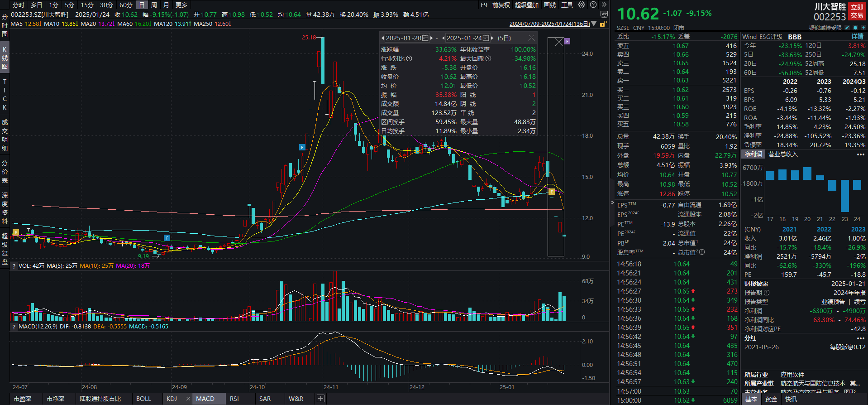
Task: Open ESG rating 详情 link
Action: pos(857,37)
